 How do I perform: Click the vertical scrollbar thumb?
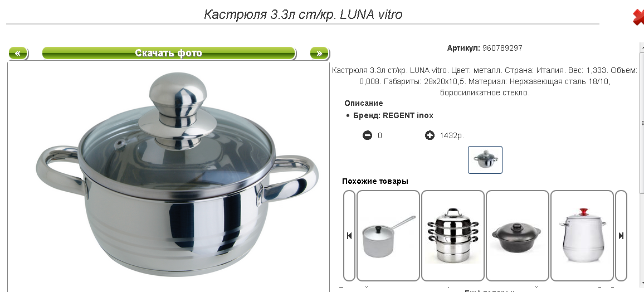point(642,123)
